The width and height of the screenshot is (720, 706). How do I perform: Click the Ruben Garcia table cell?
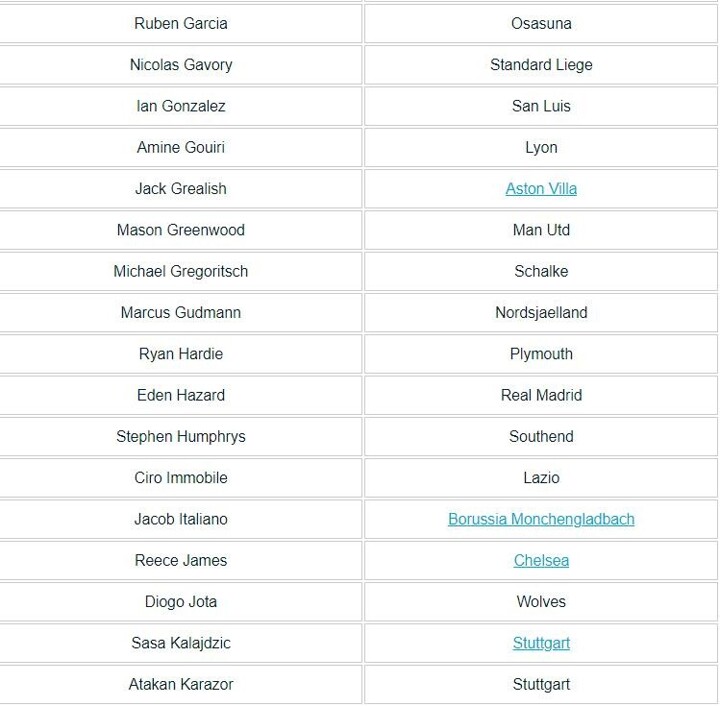(x=181, y=24)
